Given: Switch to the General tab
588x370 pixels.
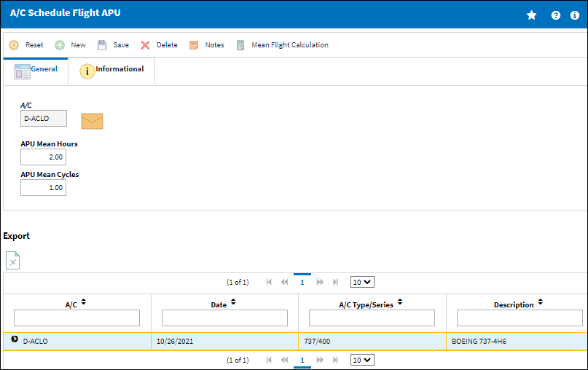Looking at the screenshot, I should 36,71.
